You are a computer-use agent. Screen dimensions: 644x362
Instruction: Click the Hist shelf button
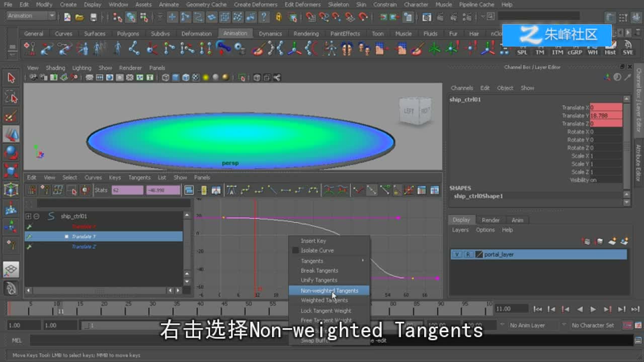click(610, 49)
